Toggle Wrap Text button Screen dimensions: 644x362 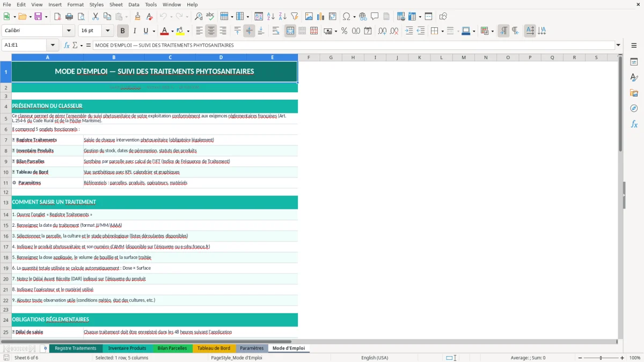tap(276, 31)
